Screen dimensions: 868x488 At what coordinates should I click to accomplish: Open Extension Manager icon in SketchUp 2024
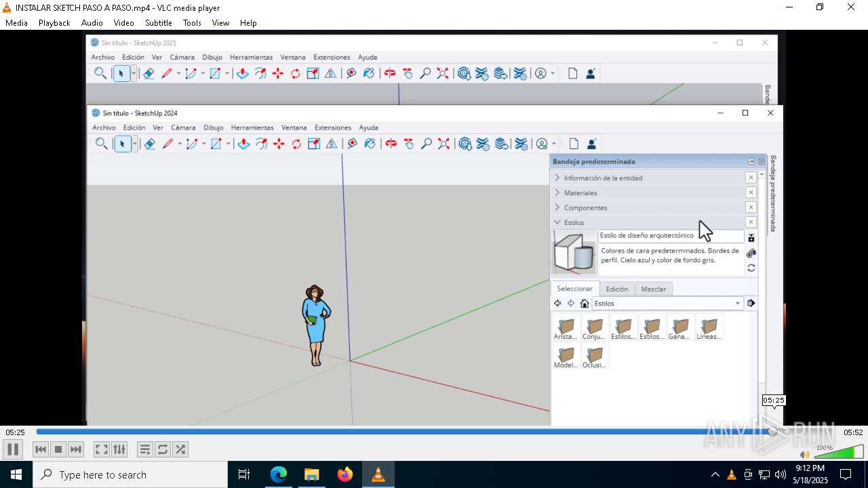(521, 144)
